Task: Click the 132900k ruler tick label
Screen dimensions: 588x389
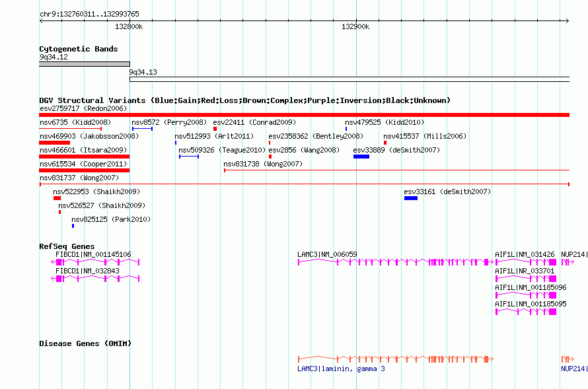Action: [355, 26]
